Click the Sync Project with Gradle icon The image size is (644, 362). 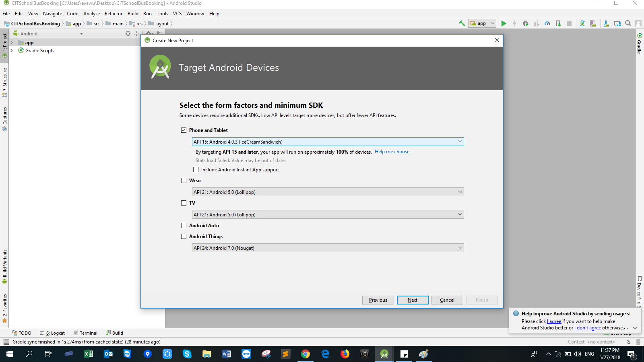point(582,23)
